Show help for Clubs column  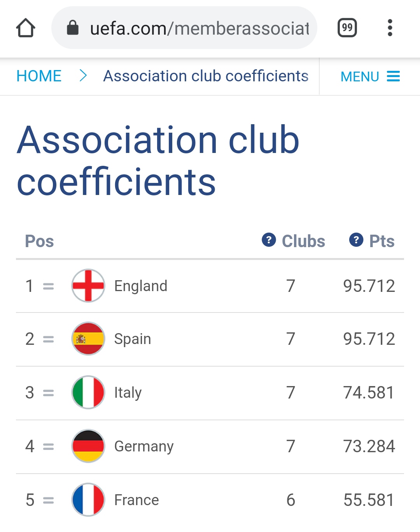point(269,240)
